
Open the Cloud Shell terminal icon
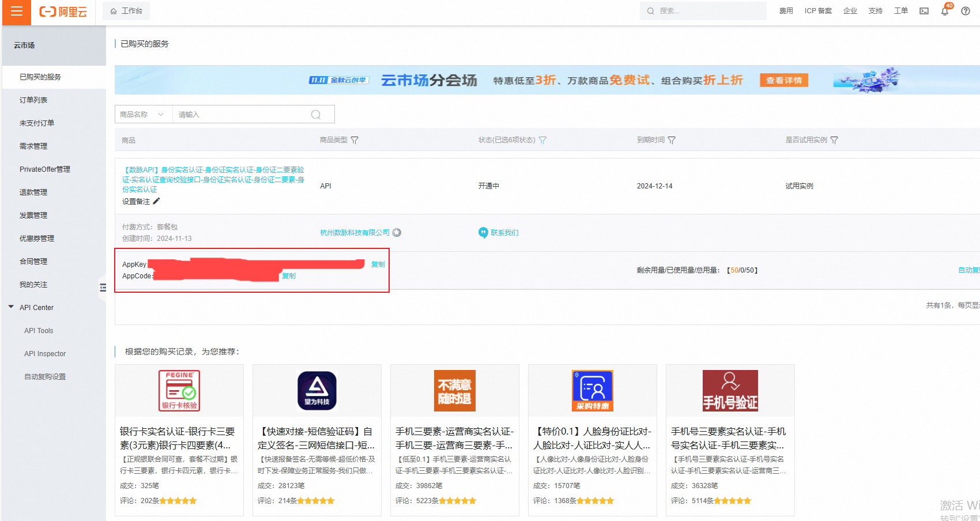pos(924,11)
